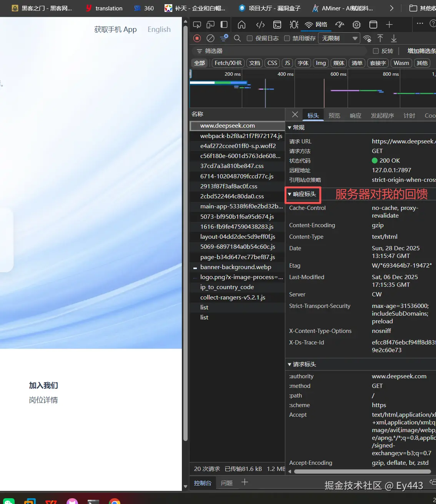Open the Other Favorites bookmark folder

pyautogui.click(x=422, y=8)
